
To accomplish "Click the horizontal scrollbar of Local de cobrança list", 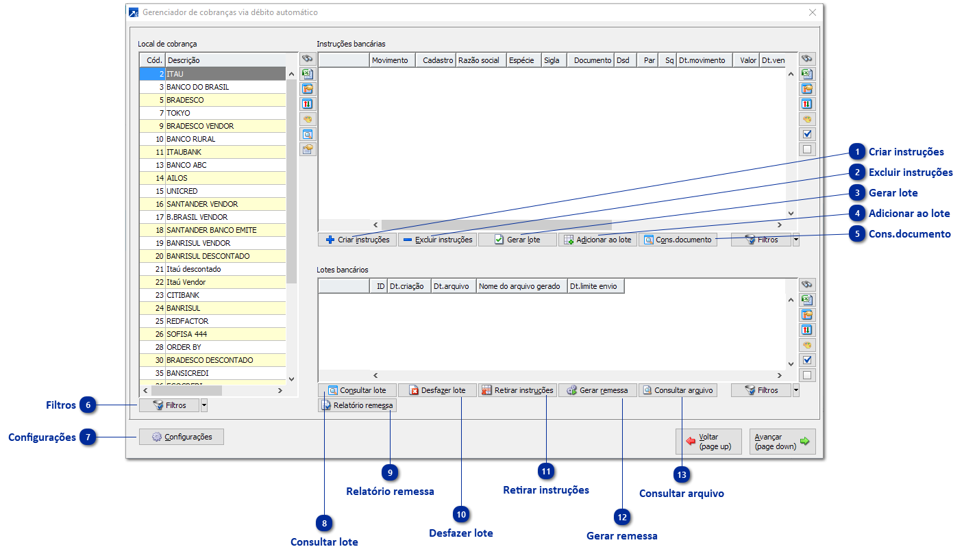I will click(186, 390).
